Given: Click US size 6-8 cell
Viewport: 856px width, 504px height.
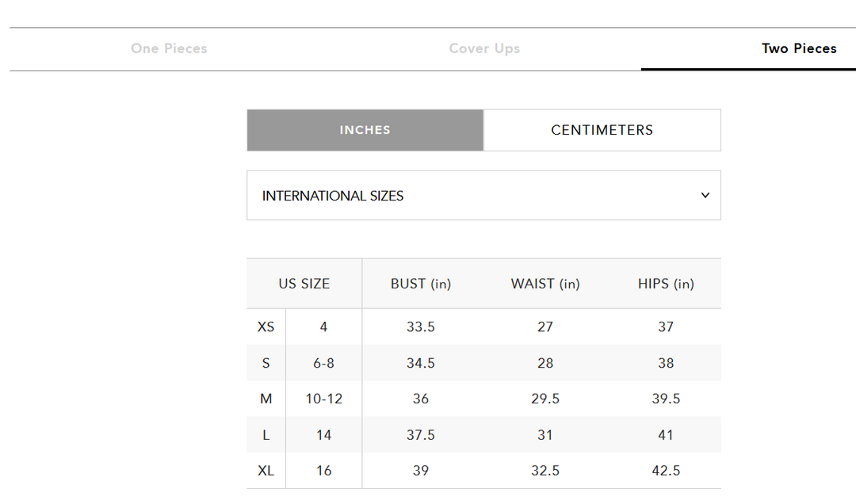Looking at the screenshot, I should click(323, 363).
